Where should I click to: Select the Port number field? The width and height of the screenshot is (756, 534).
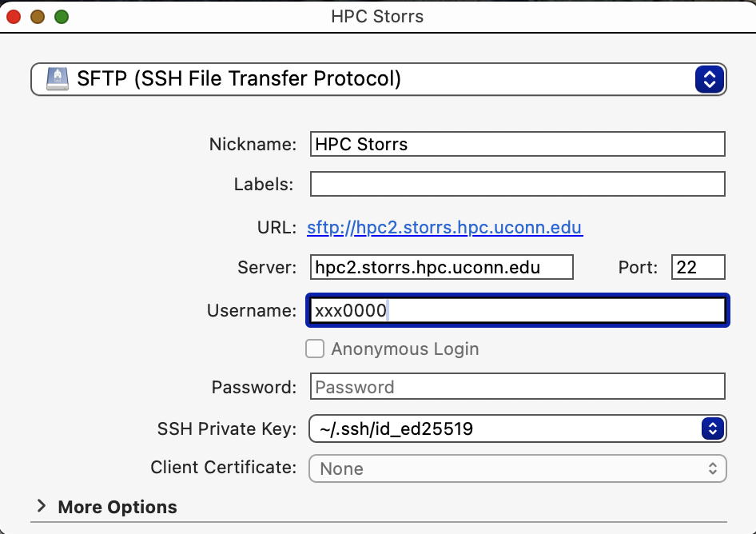coord(698,267)
